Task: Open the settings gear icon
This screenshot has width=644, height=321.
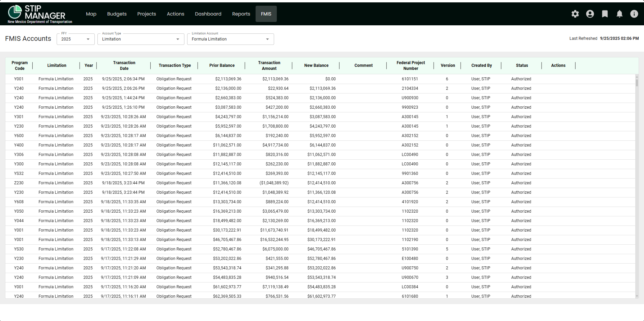Action: (x=575, y=14)
